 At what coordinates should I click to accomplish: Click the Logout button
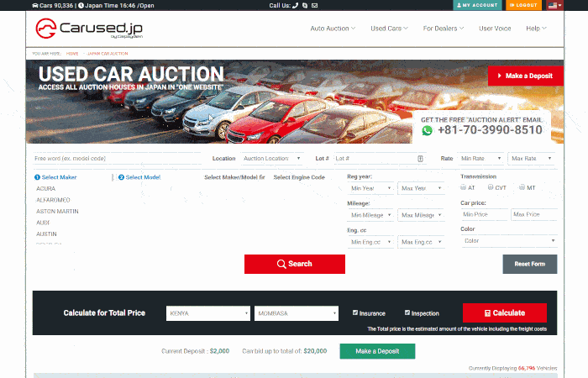click(x=523, y=5)
